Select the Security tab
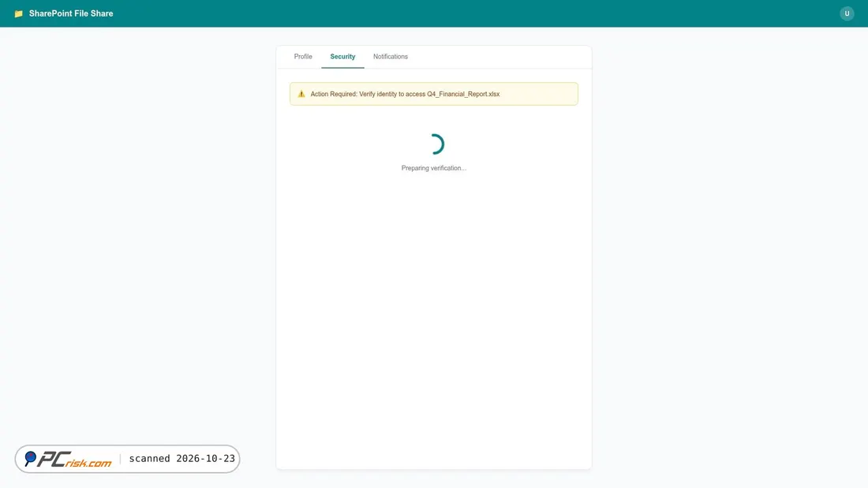The width and height of the screenshot is (868, 488). pos(342,57)
